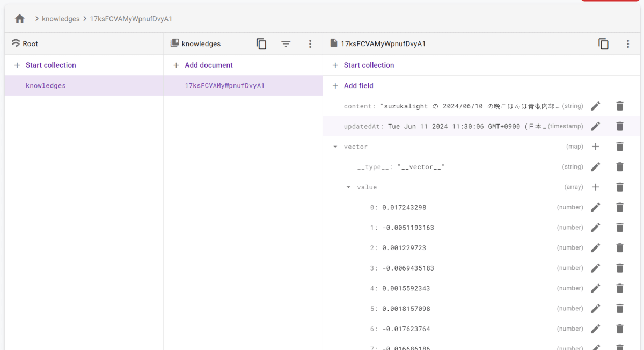Viewport: 644px width, 350px height.
Task: Collapse the vector map field
Action: (x=335, y=147)
